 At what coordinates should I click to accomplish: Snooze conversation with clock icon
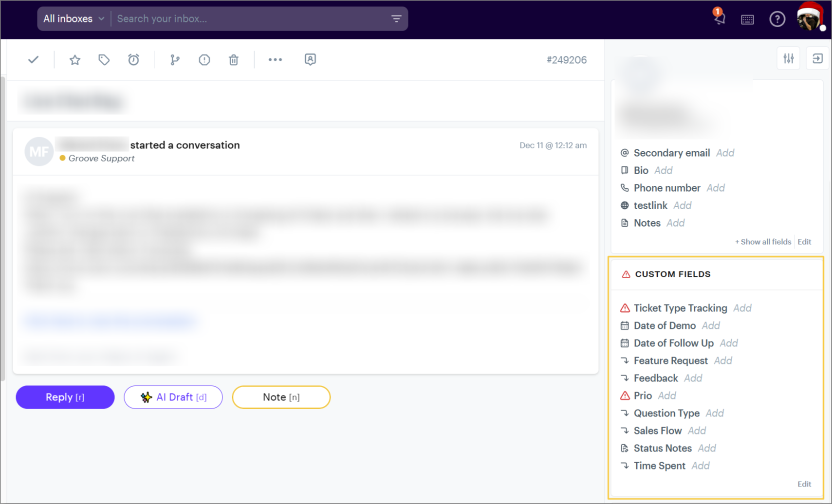click(x=133, y=60)
